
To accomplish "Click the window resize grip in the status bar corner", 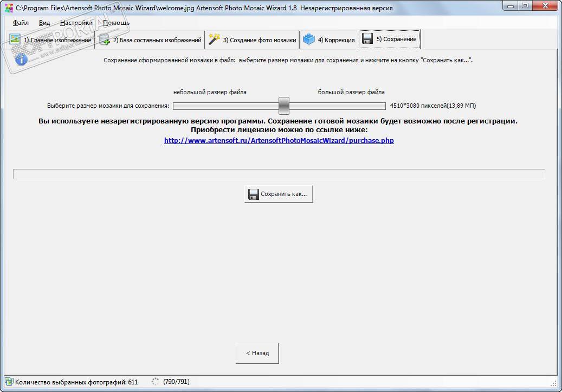I will pos(553,383).
